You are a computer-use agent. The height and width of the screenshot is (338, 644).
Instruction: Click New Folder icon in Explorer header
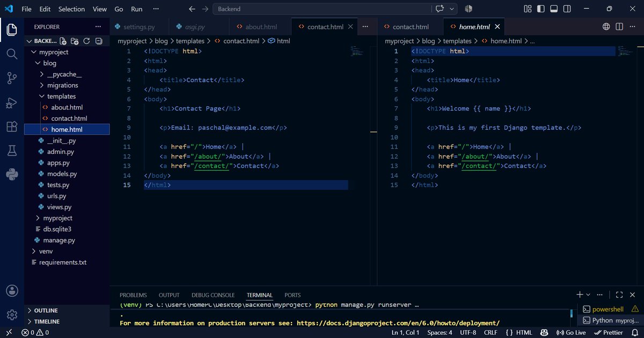click(75, 41)
